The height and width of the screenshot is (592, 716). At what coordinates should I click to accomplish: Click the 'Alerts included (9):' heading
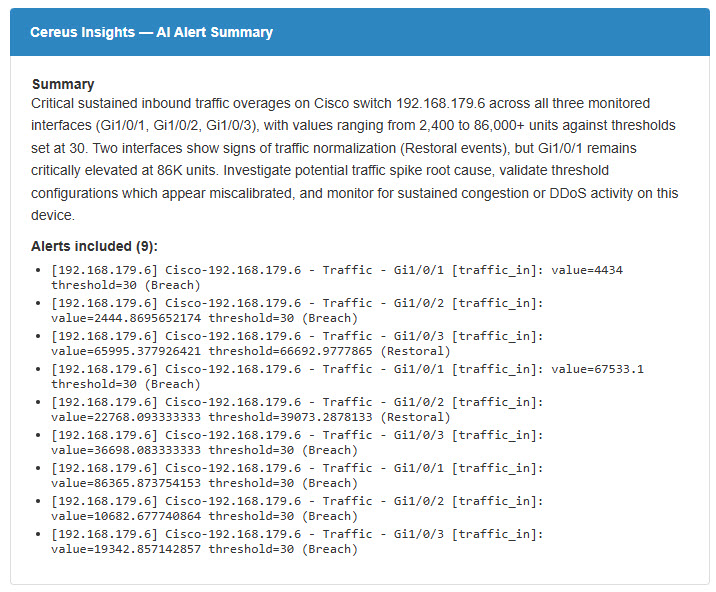pos(95,246)
